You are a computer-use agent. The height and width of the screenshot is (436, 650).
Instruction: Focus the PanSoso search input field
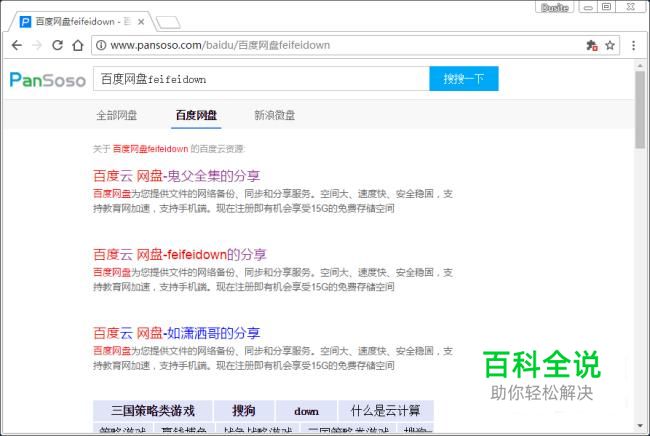coord(262,79)
